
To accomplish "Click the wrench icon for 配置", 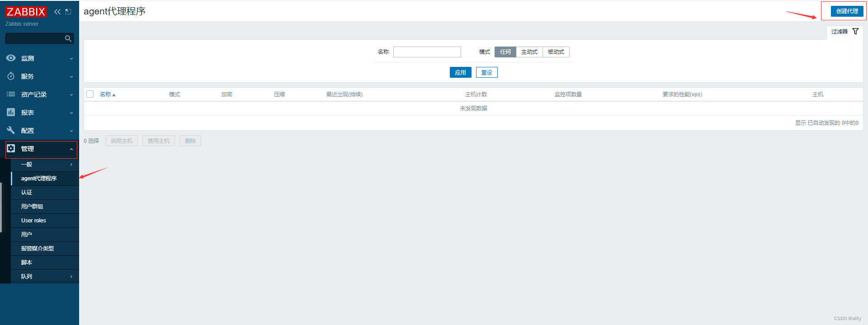I will pos(11,130).
